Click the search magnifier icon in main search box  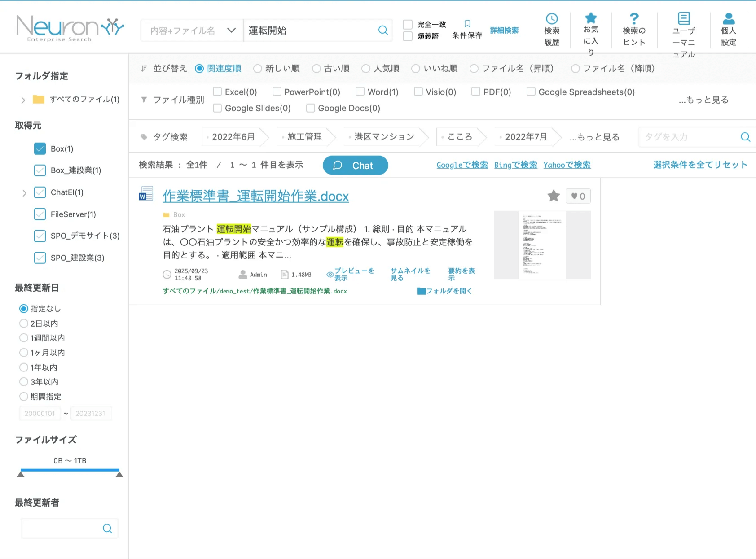383,30
